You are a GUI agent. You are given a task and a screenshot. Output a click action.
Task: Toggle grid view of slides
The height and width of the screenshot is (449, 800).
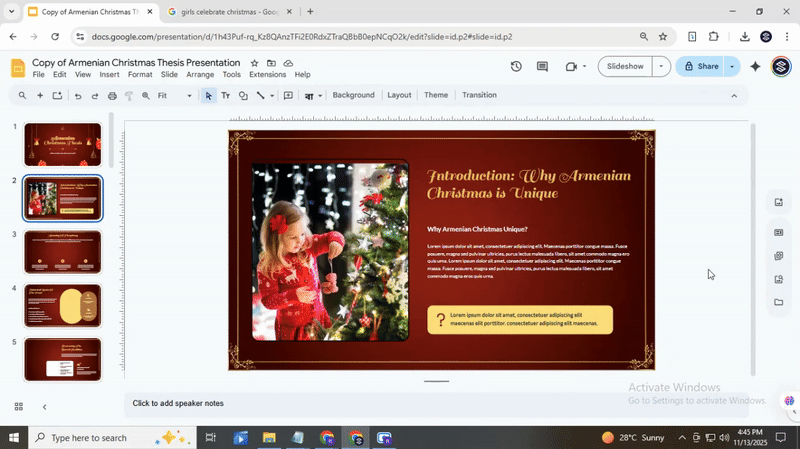[x=18, y=407]
